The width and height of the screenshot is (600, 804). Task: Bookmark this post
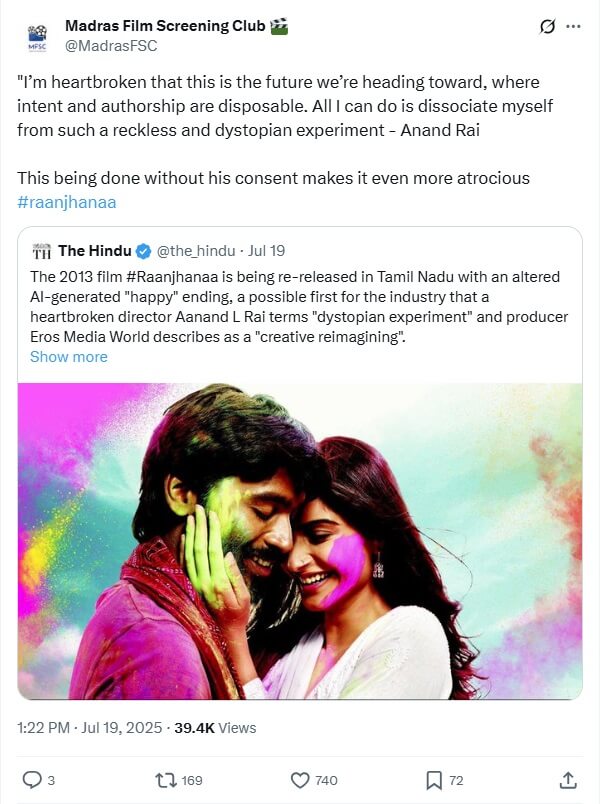coord(434,779)
